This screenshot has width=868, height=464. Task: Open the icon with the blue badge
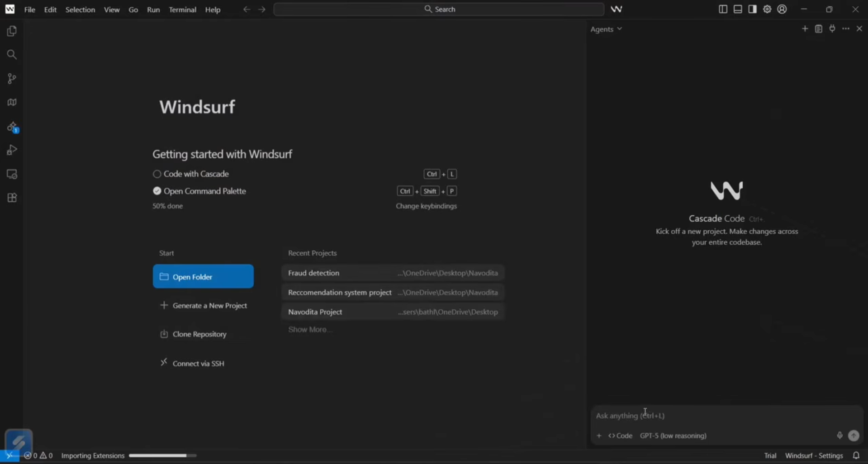12,127
